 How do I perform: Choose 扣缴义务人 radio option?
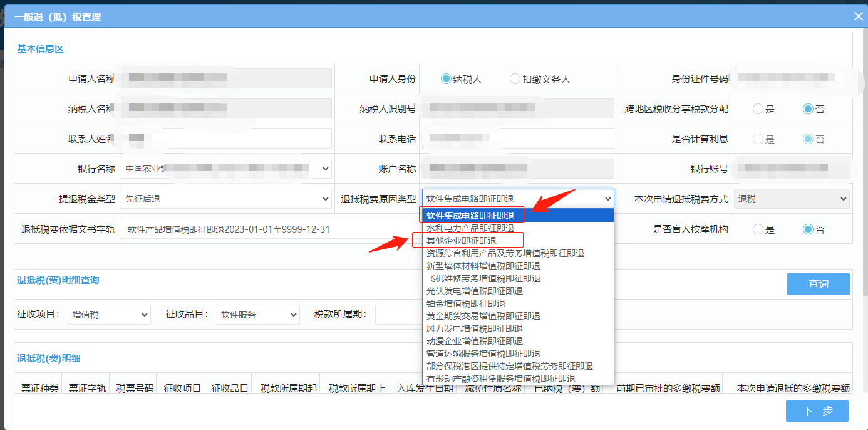[514, 78]
